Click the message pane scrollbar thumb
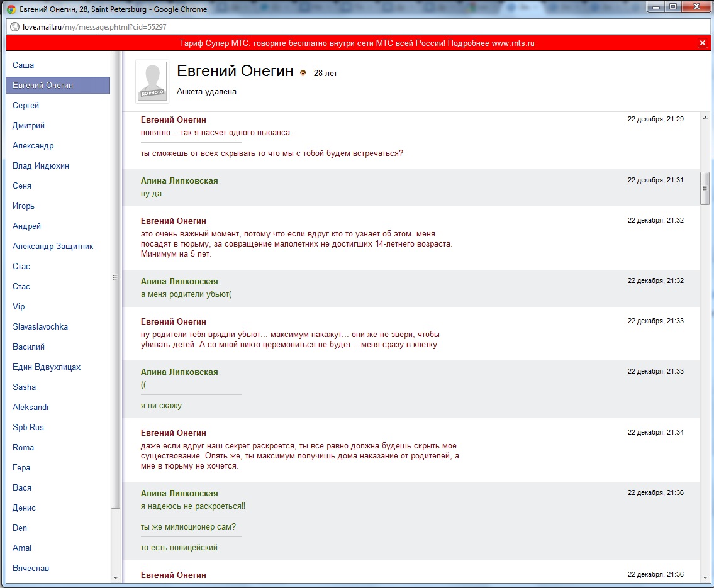The image size is (714, 588). [705, 188]
